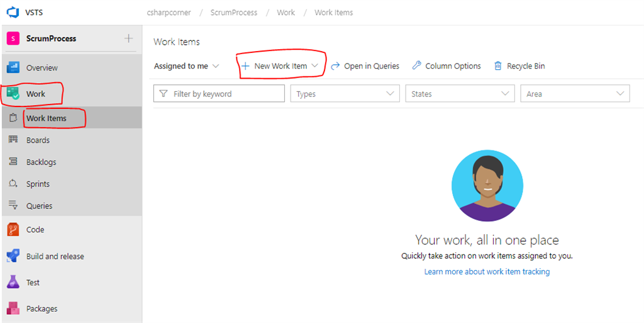Open the Types filter dropdown
644x323 pixels.
(x=345, y=94)
